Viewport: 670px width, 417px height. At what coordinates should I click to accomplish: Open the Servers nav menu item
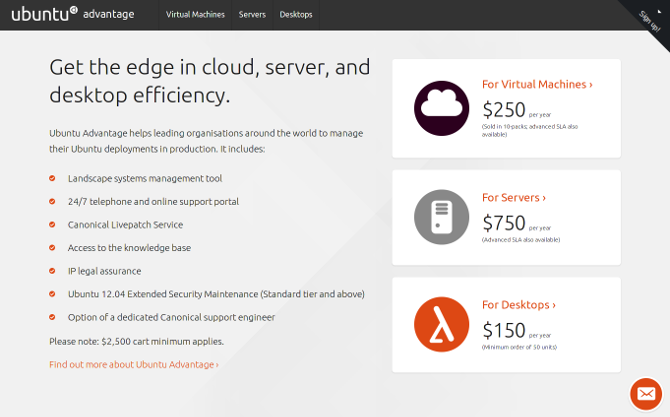pyautogui.click(x=252, y=15)
